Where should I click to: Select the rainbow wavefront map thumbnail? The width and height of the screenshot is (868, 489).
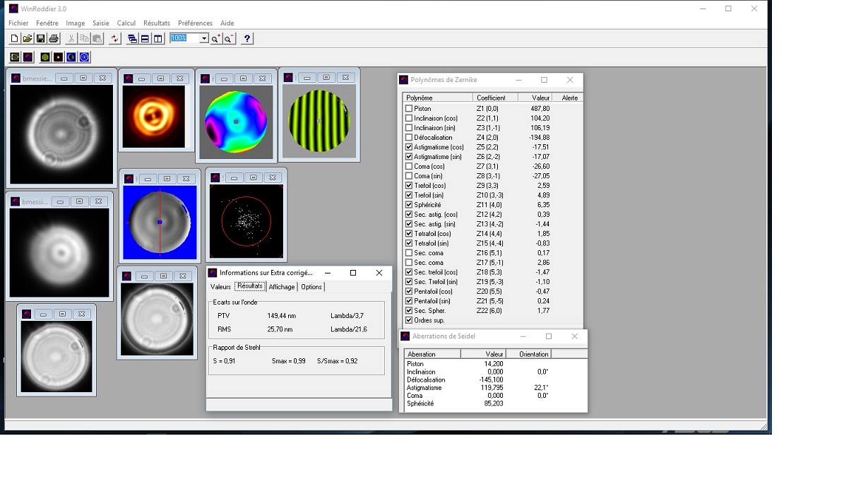[x=236, y=123]
